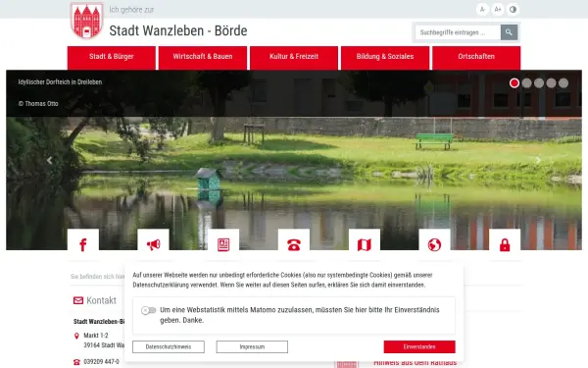Go to previous slide with left arrow
Screen dimensions: 588x368
[x=49, y=160]
